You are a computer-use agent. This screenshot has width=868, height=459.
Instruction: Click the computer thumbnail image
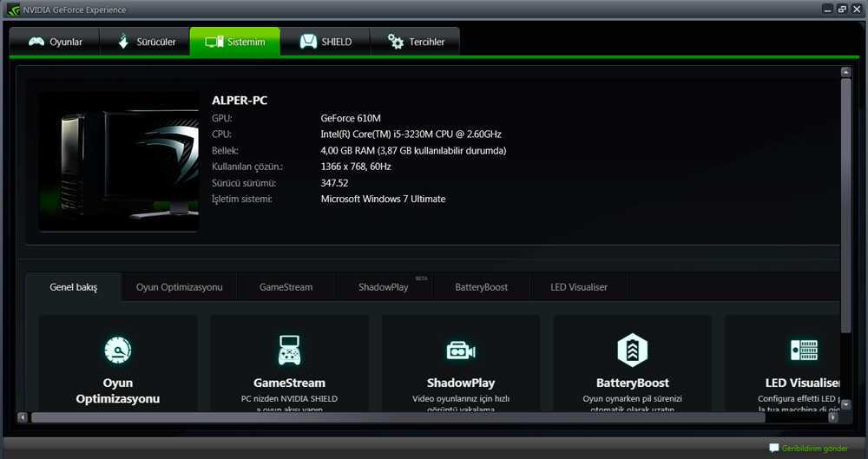[x=118, y=161]
